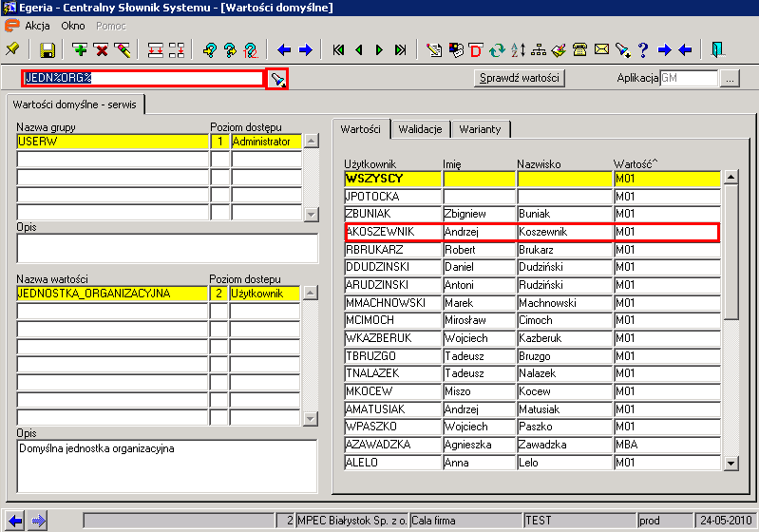Select the JEDNOSTKA_ORGANIZACYJNA value name

tap(112, 294)
